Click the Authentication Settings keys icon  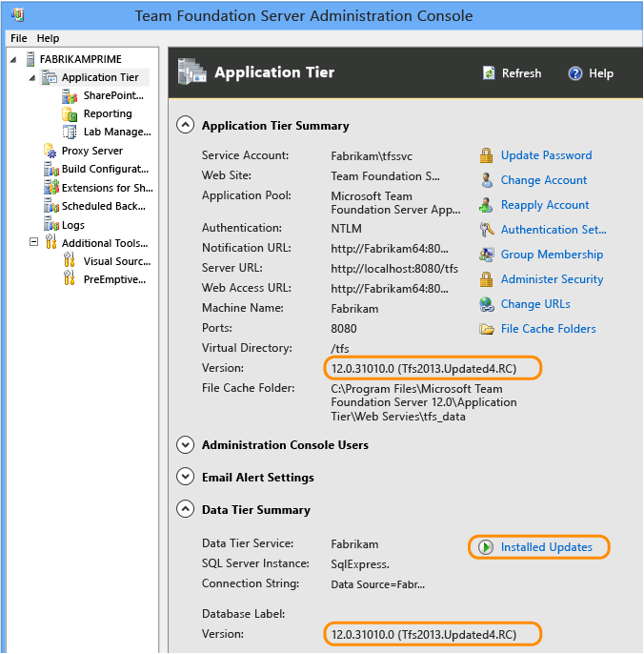coord(486,230)
